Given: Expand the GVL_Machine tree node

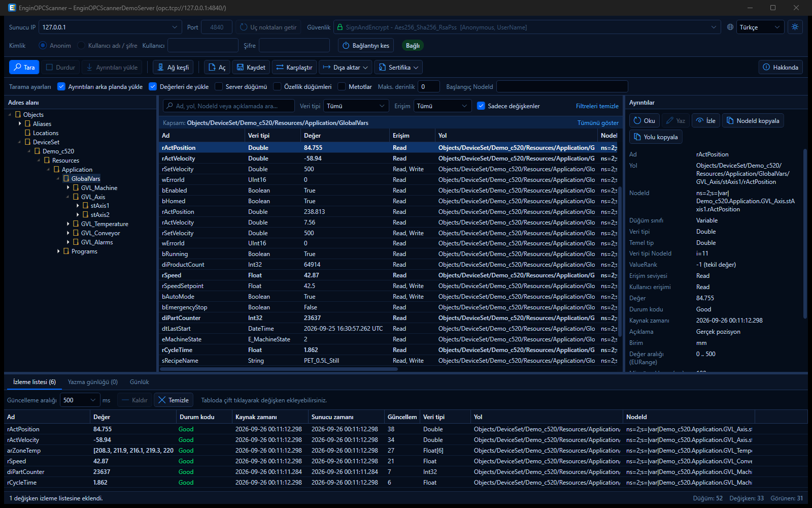Looking at the screenshot, I should pos(69,187).
